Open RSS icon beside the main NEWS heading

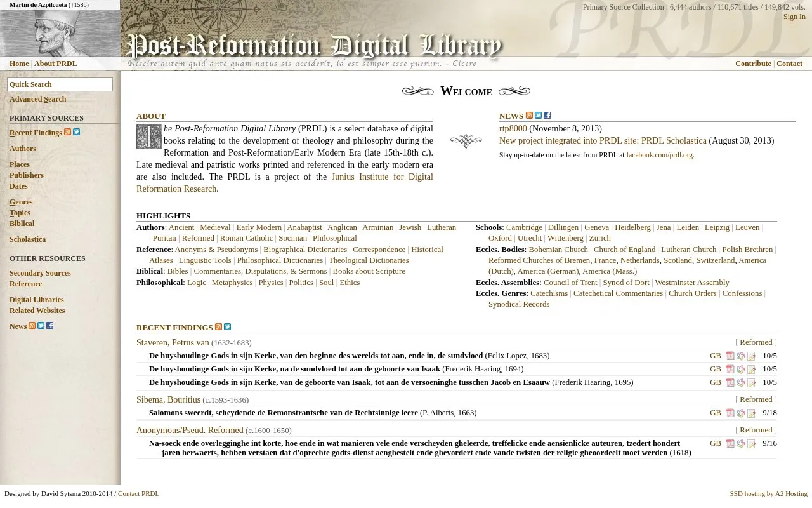click(x=530, y=116)
